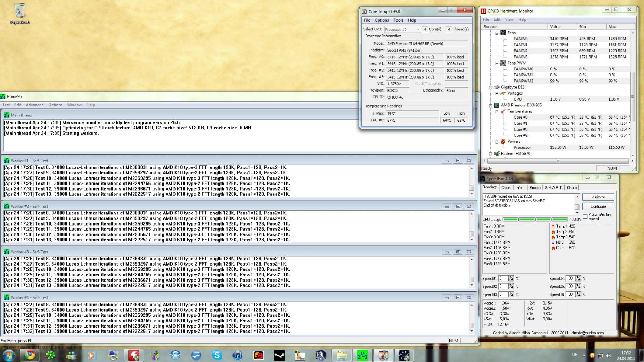
Task: Collapse the Fans node in HWMonitor
Action: pos(497,33)
